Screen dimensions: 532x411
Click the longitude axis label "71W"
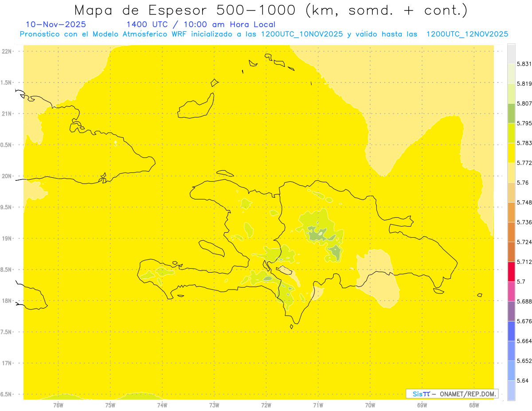point(318,405)
